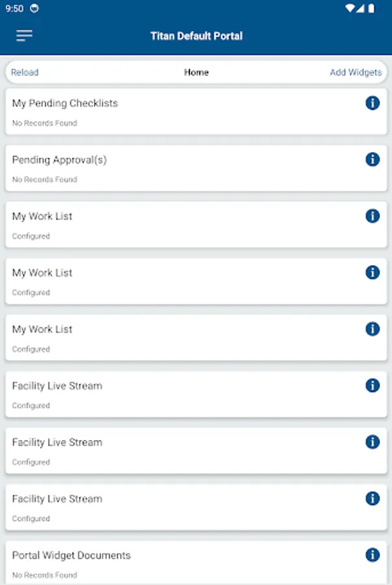Tap info icon on second My Work List
The height and width of the screenshot is (585, 392).
coord(372,272)
